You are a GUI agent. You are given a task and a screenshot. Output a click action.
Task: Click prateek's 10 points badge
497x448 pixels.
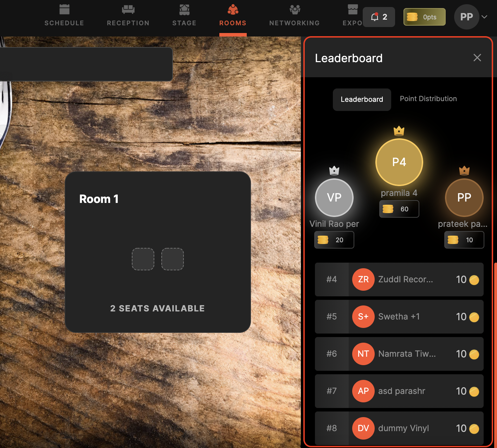tap(464, 240)
